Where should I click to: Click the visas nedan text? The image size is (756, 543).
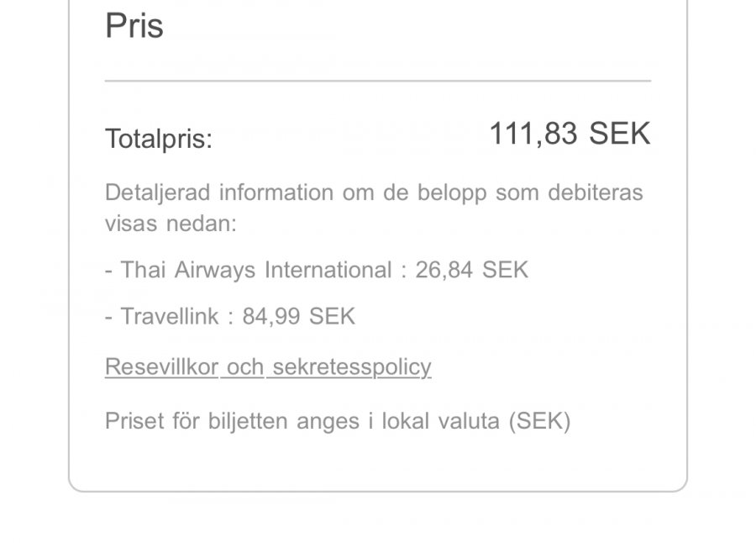(x=171, y=224)
